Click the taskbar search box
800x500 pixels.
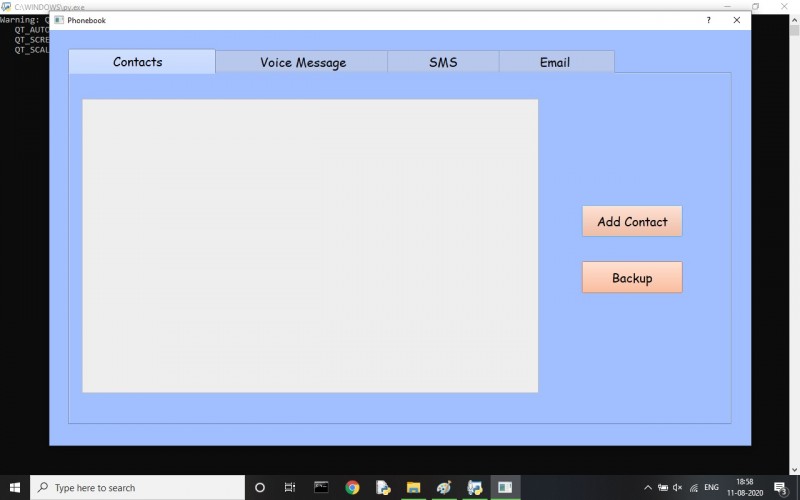click(138, 488)
